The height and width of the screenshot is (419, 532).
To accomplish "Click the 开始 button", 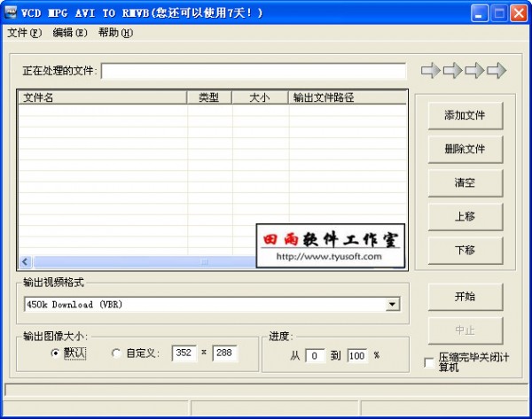I will pyautogui.click(x=465, y=297).
